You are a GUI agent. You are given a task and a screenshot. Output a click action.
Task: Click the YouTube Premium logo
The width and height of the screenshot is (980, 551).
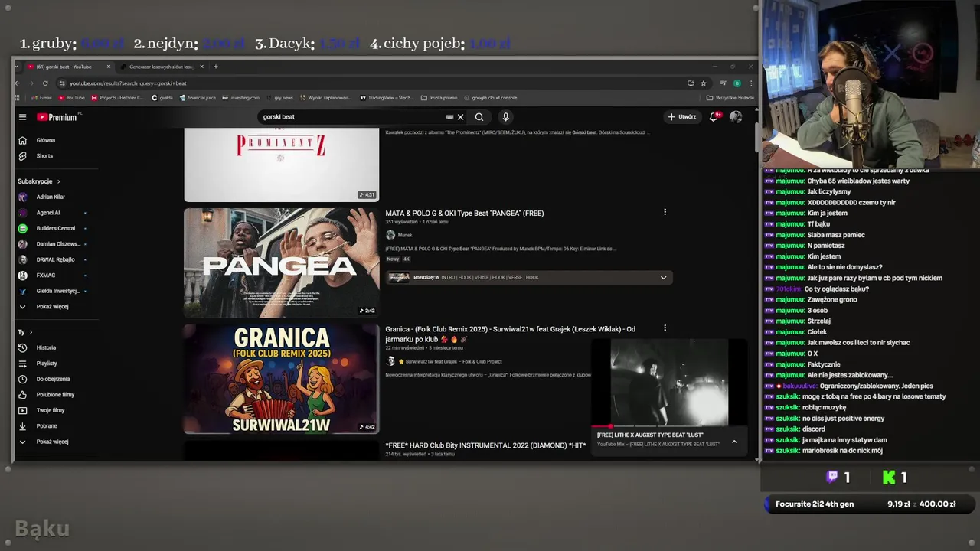coord(57,117)
